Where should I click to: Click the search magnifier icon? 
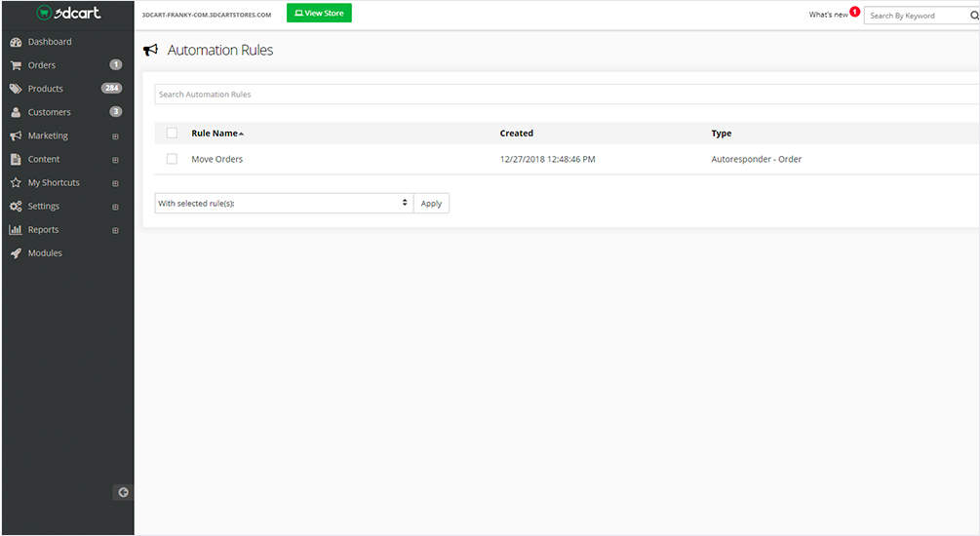[973, 16]
